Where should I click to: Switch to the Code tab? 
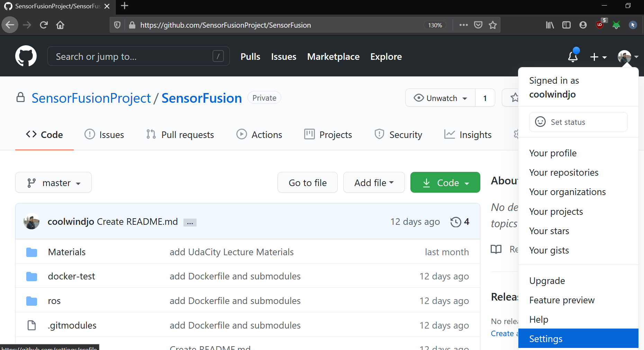pos(44,135)
